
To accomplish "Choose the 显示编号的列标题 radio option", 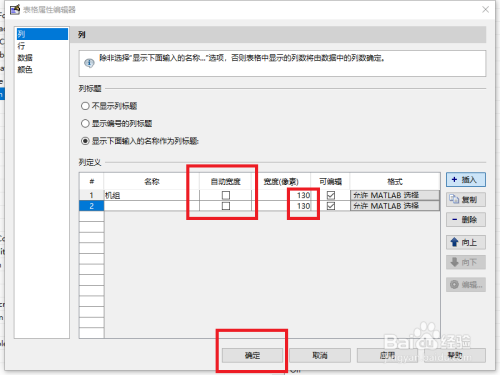I will coord(116,124).
